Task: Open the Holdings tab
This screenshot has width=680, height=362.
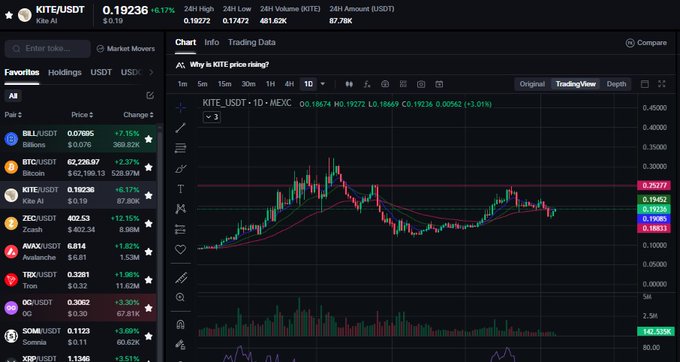Action: (x=65, y=72)
